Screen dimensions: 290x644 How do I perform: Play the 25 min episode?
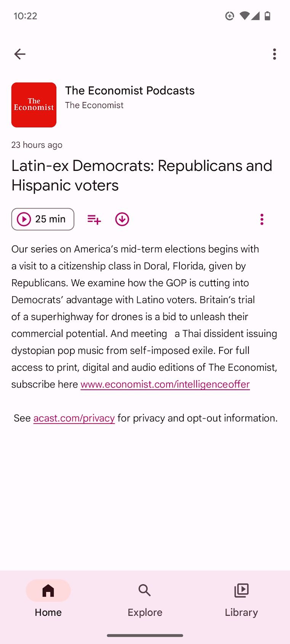pos(43,219)
